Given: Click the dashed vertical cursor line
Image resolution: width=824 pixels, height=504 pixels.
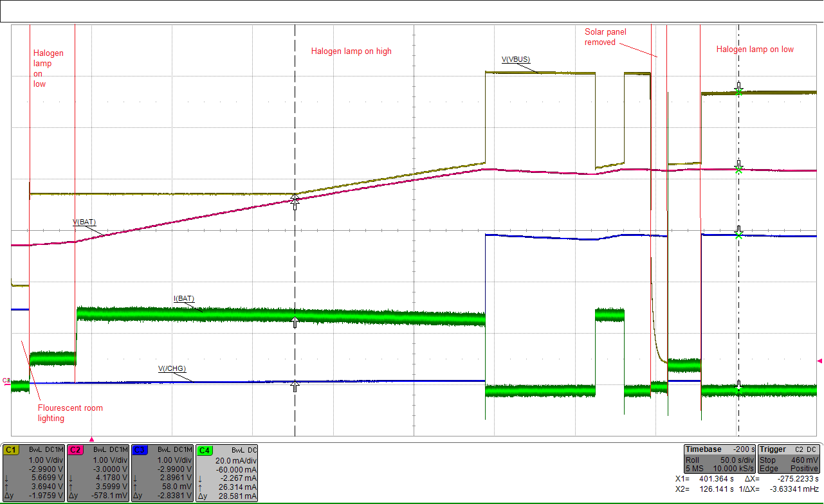Looking at the screenshot, I should tap(295, 129).
